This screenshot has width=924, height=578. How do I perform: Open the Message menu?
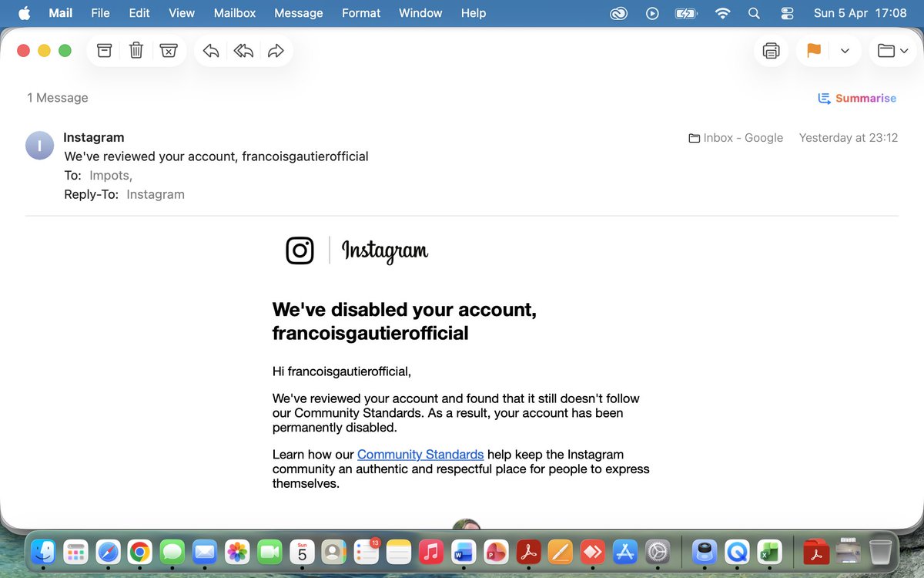tap(299, 13)
